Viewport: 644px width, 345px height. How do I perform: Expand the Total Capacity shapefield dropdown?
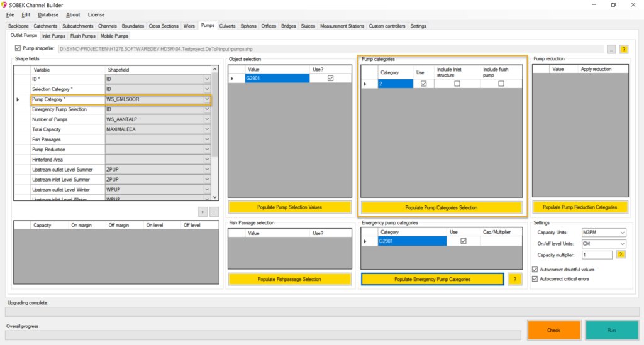(206, 129)
